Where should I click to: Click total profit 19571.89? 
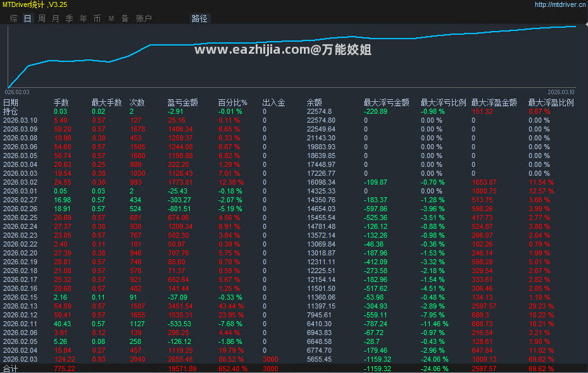click(x=182, y=369)
